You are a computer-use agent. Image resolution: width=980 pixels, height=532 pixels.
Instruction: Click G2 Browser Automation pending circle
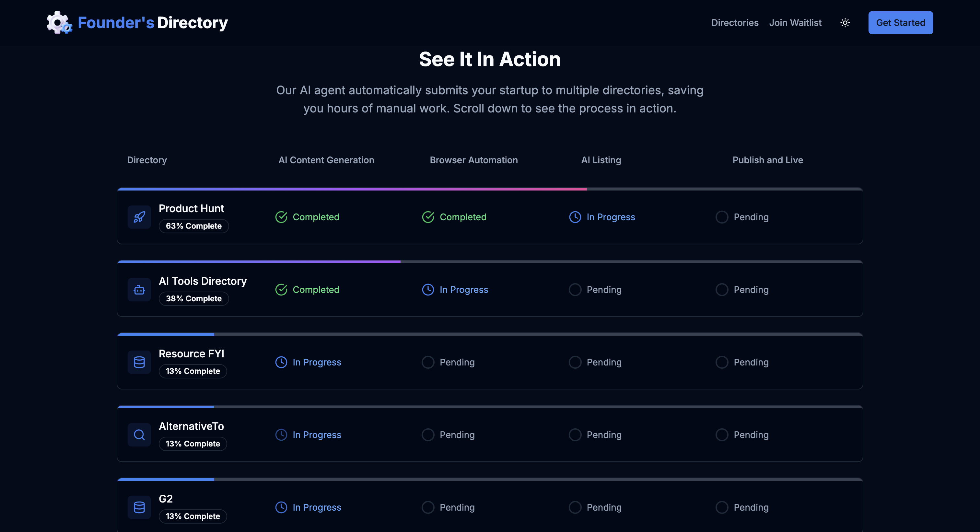428,507
